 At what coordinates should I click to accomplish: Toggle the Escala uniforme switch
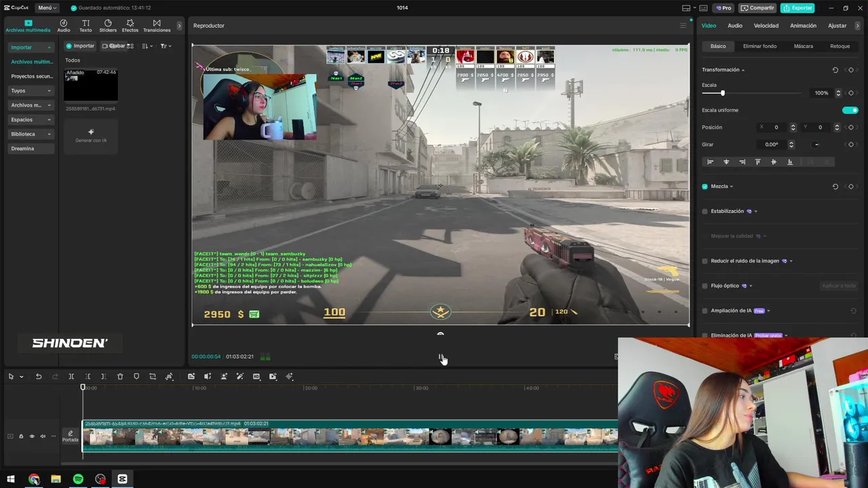[850, 110]
